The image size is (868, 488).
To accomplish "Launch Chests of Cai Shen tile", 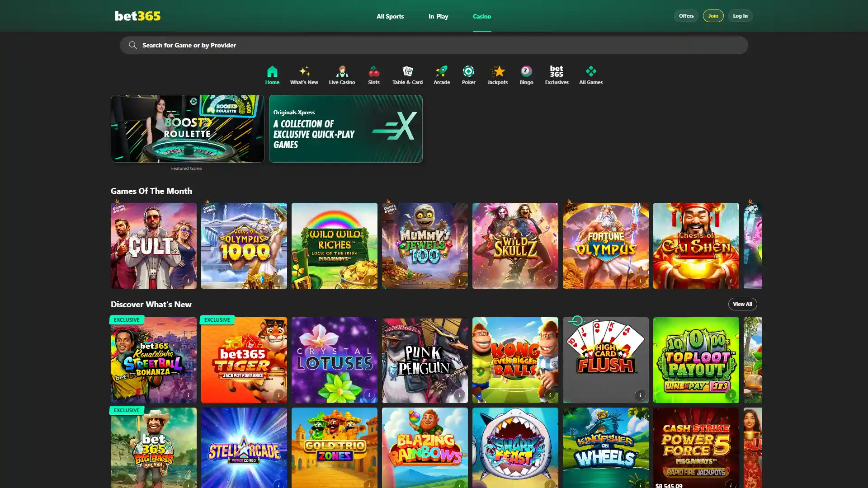I will (x=696, y=246).
